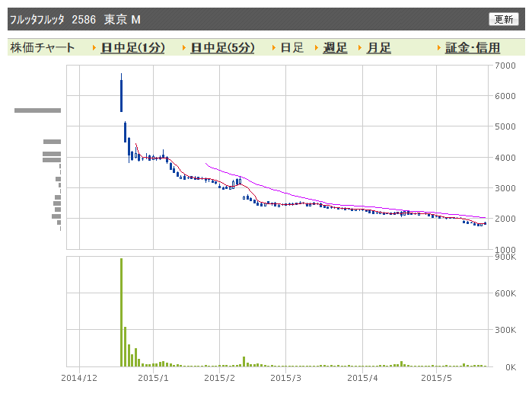Click the フルッタフルッタ 2586 title text

53,19
